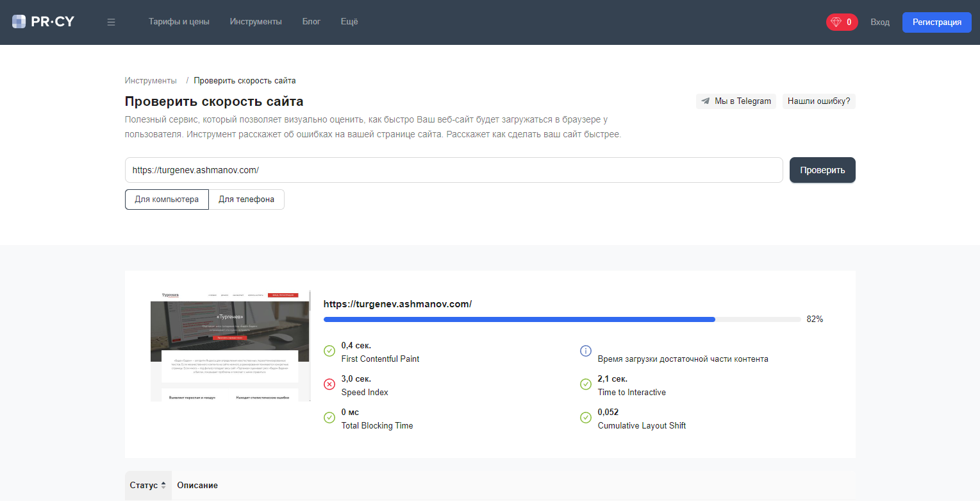This screenshot has height=501, width=980.
Task: Click the 0,4 сек. value
Action: pyautogui.click(x=356, y=345)
